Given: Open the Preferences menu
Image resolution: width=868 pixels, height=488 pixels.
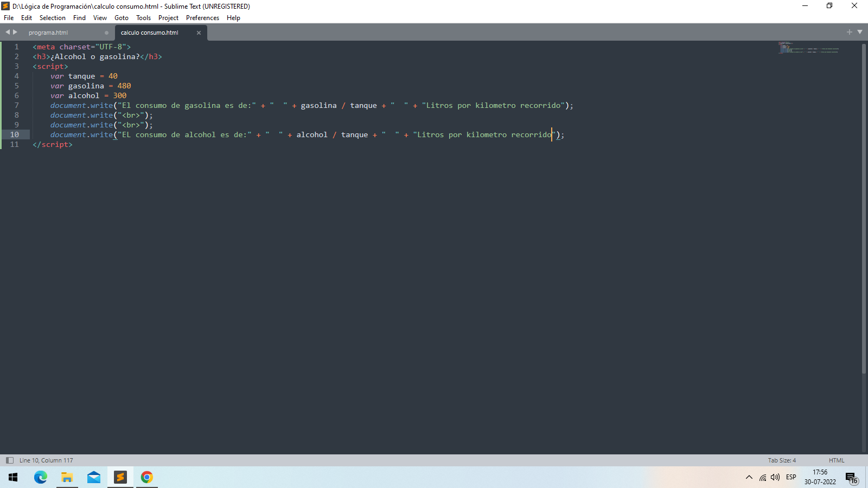Looking at the screenshot, I should coord(202,18).
